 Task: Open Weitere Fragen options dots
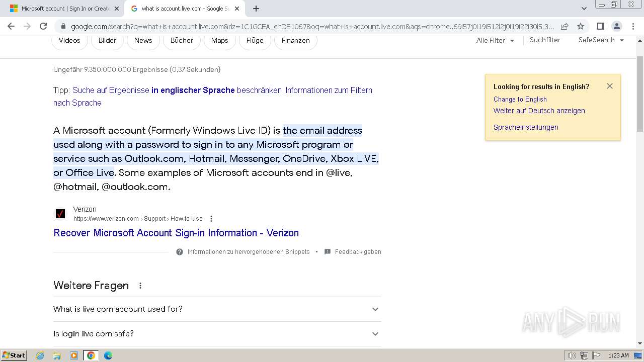[140, 286]
